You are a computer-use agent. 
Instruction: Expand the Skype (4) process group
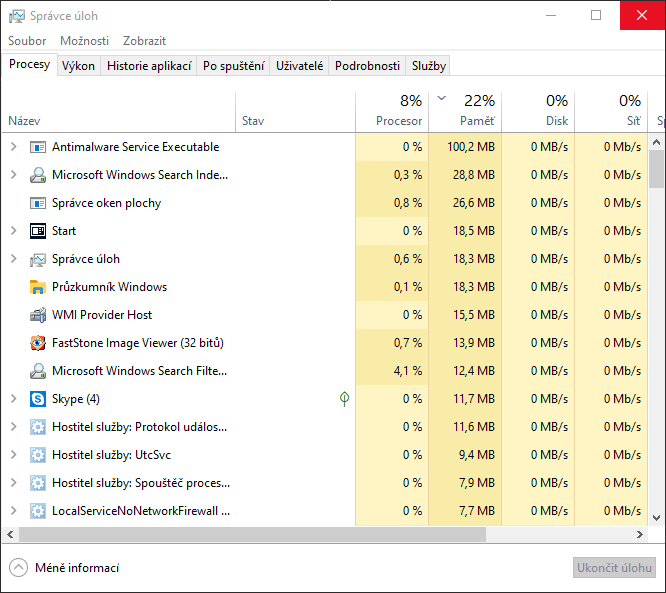tap(13, 399)
